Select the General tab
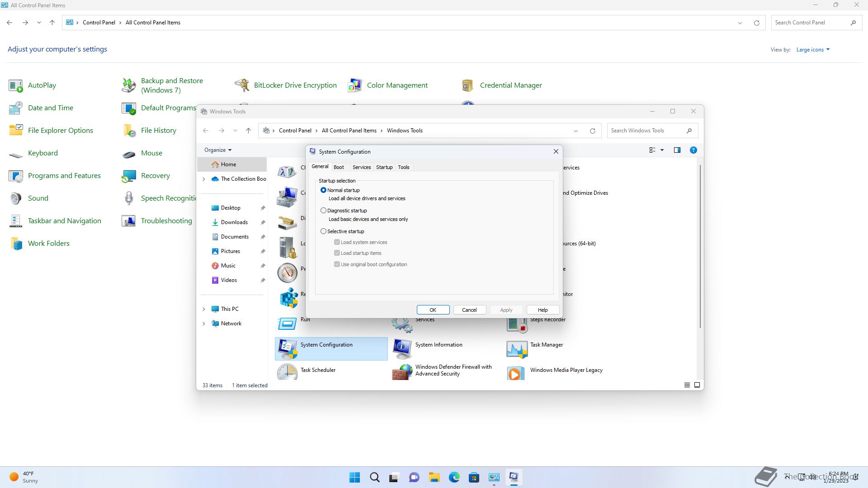The image size is (868, 488). pyautogui.click(x=320, y=167)
